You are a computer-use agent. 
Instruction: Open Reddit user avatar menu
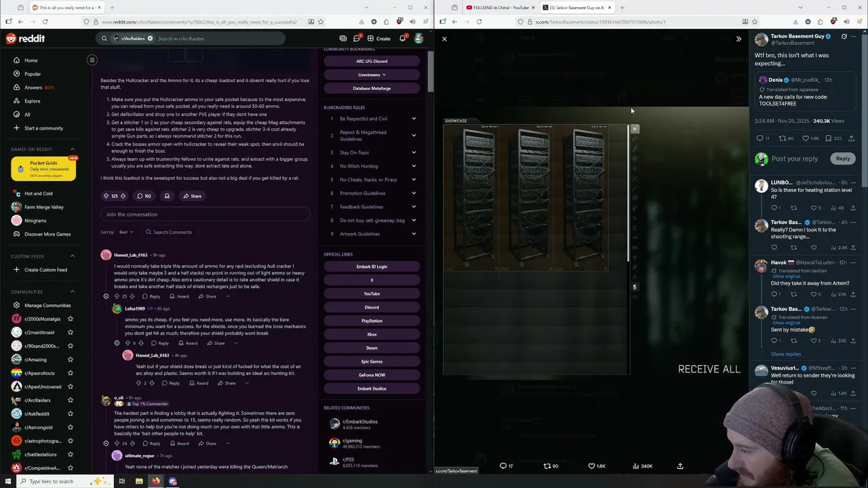tap(419, 39)
